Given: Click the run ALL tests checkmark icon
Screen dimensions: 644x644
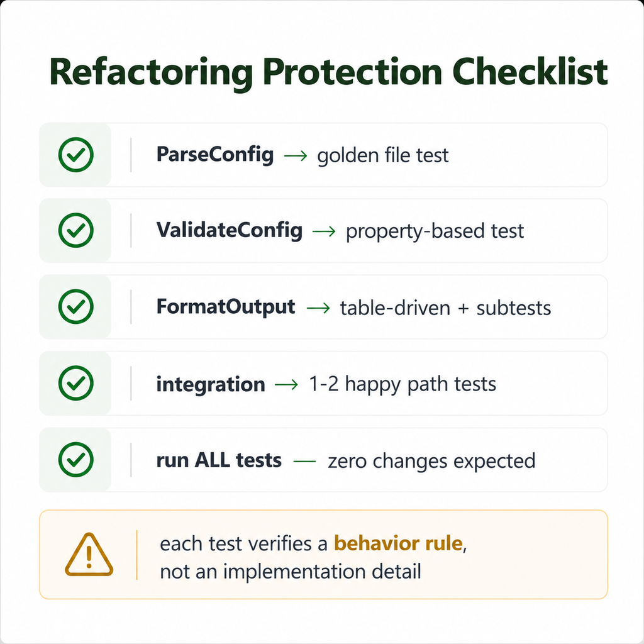Looking at the screenshot, I should pyautogui.click(x=76, y=460).
